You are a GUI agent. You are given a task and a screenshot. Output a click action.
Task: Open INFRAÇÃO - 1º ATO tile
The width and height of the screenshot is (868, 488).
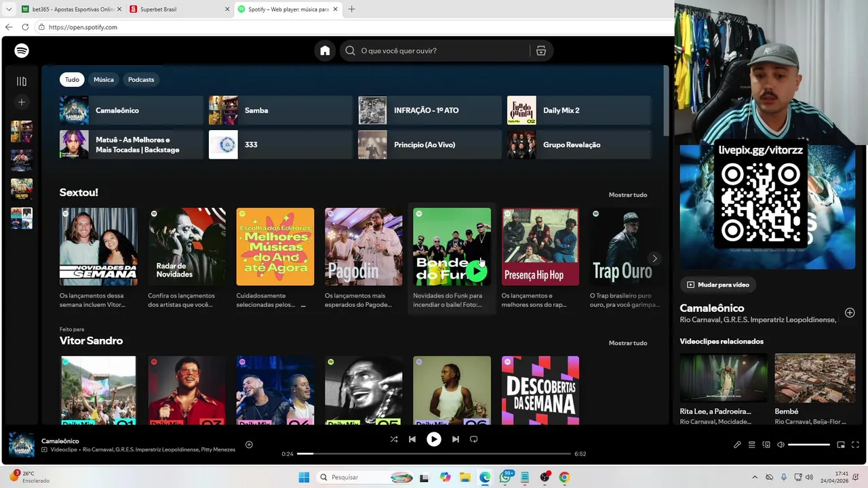pyautogui.click(x=429, y=110)
